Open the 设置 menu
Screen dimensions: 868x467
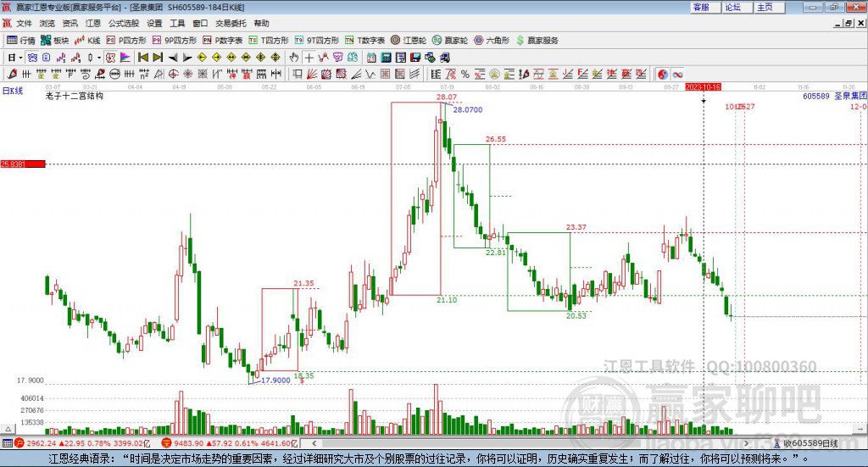click(154, 23)
